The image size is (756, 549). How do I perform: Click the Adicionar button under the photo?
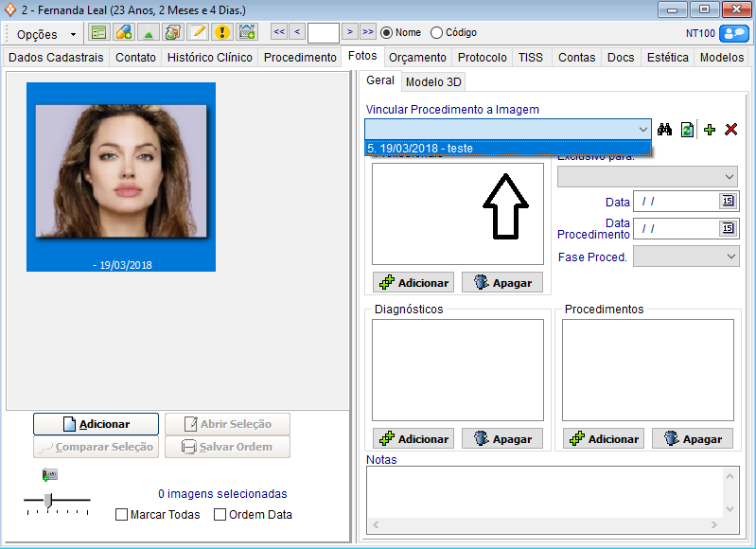[x=96, y=424]
